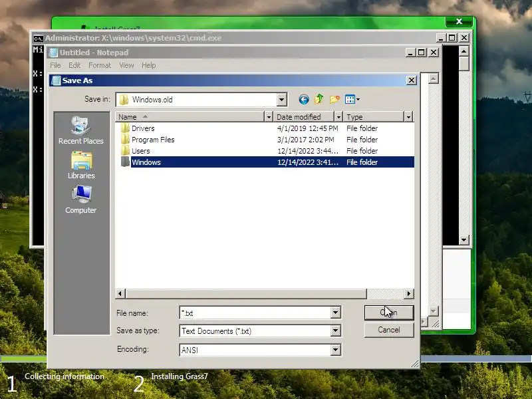
Task: Maximize the Notepad window
Action: point(422,53)
